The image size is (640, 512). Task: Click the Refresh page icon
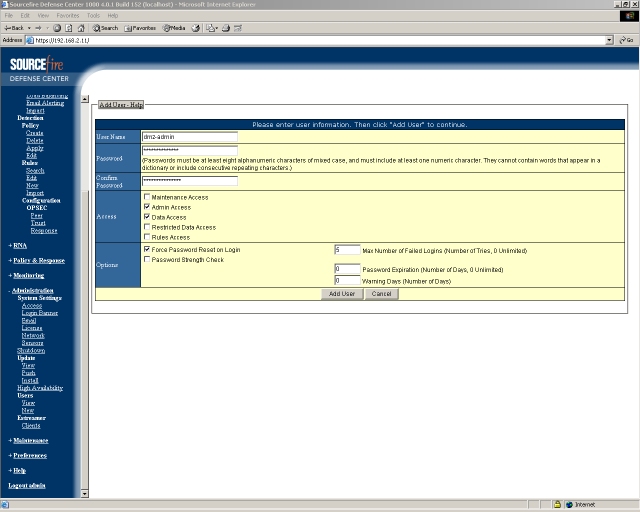tap(69, 28)
